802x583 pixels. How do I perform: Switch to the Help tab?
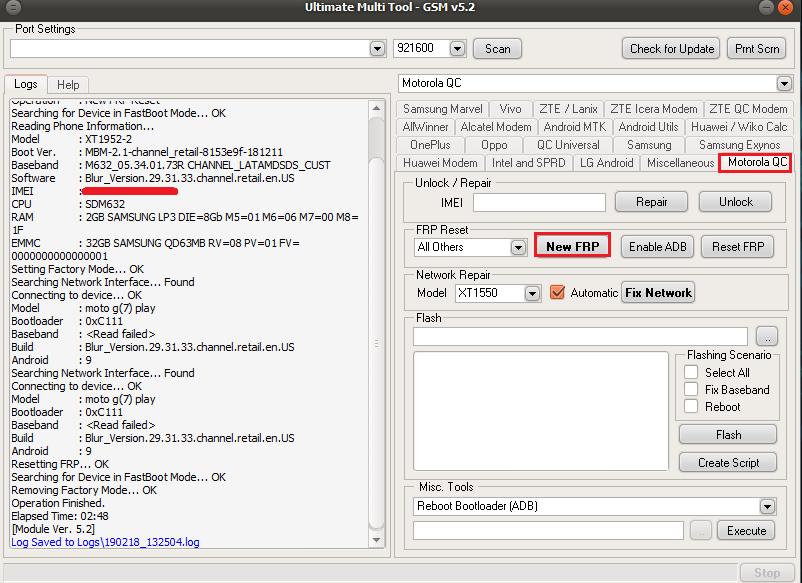click(68, 85)
